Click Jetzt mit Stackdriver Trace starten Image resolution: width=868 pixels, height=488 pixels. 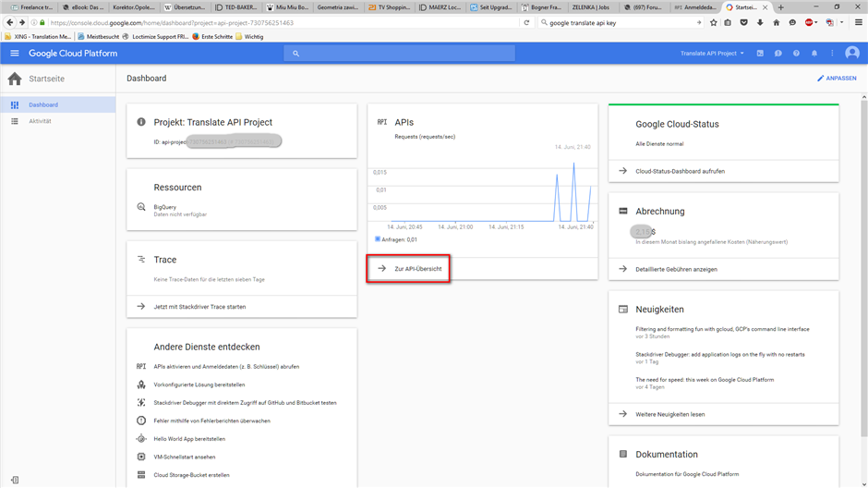coord(199,307)
